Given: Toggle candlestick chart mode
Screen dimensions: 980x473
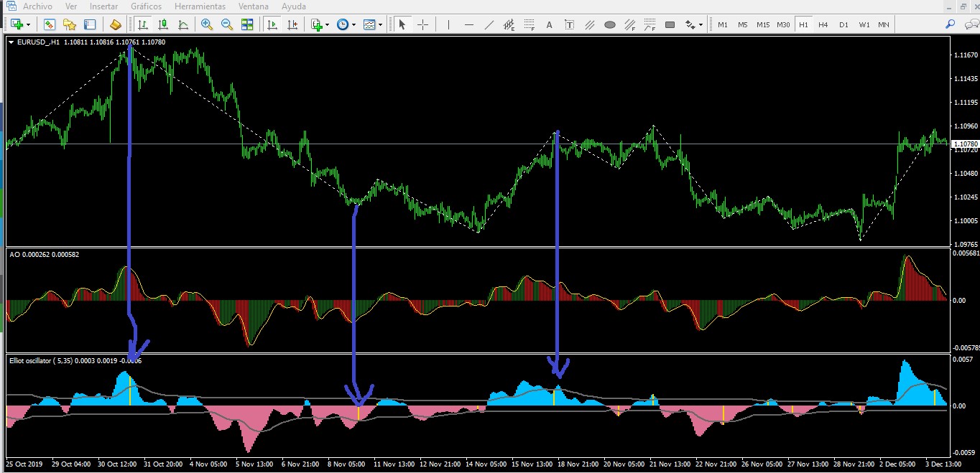Looking at the screenshot, I should [x=163, y=24].
